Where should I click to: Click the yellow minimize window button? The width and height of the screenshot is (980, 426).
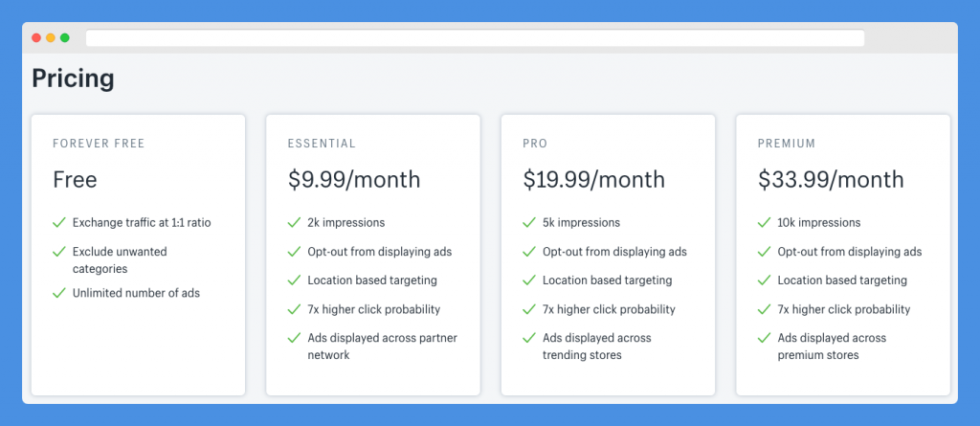[x=51, y=38]
